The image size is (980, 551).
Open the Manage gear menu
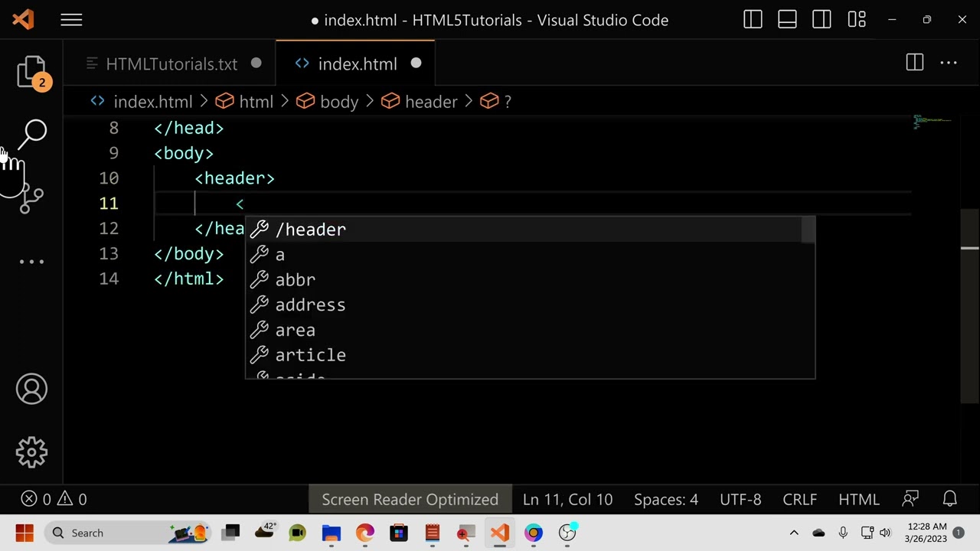[31, 452]
